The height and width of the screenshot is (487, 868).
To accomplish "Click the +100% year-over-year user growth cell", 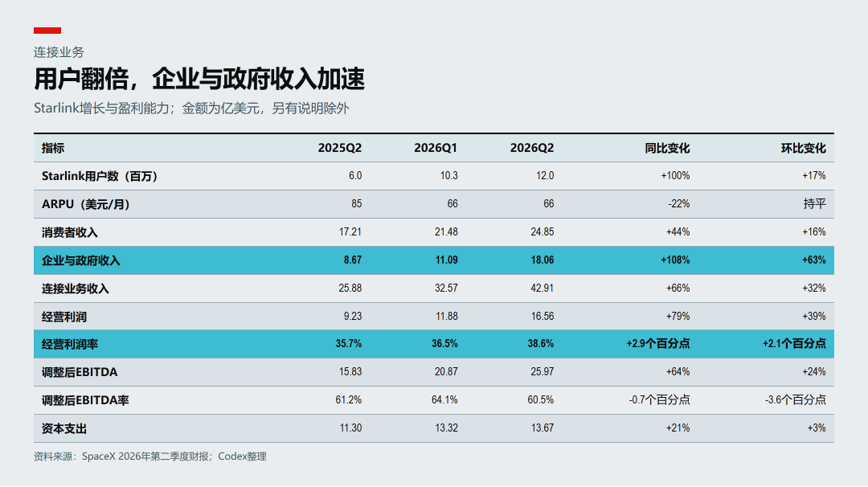I will (x=675, y=175).
